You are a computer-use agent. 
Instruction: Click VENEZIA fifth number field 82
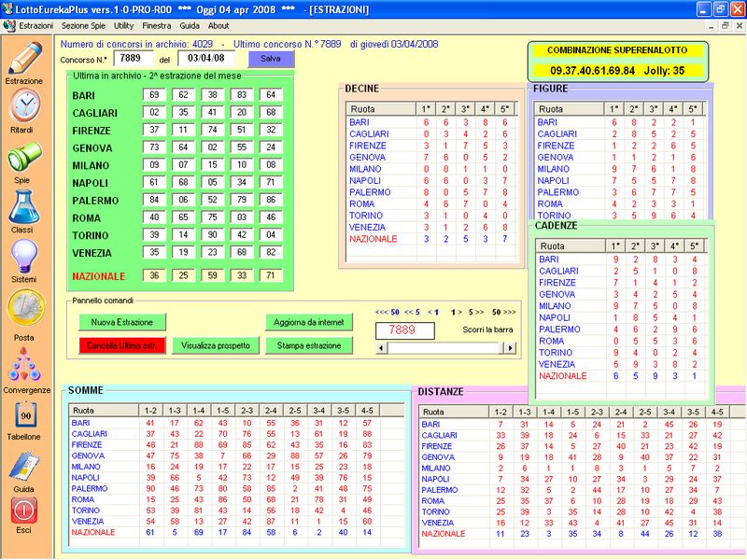[271, 252]
